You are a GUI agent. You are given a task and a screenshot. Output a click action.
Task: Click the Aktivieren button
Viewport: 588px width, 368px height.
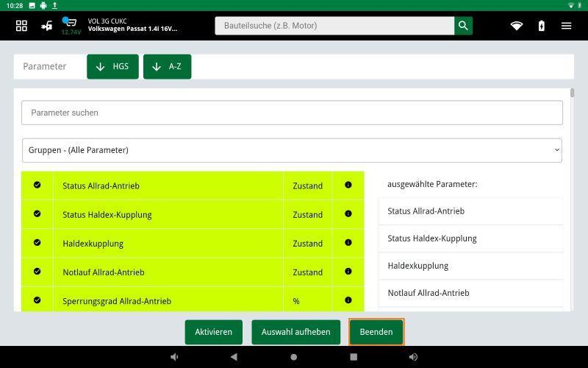[213, 332]
